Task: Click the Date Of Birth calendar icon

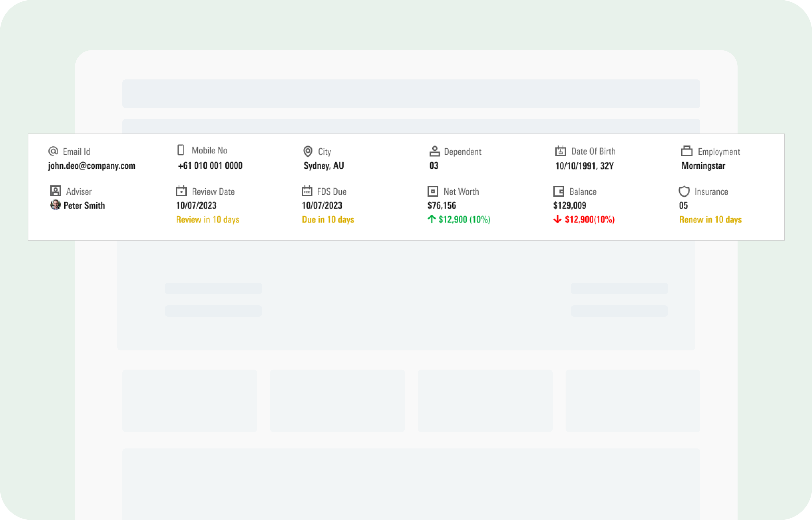Action: [x=561, y=151]
